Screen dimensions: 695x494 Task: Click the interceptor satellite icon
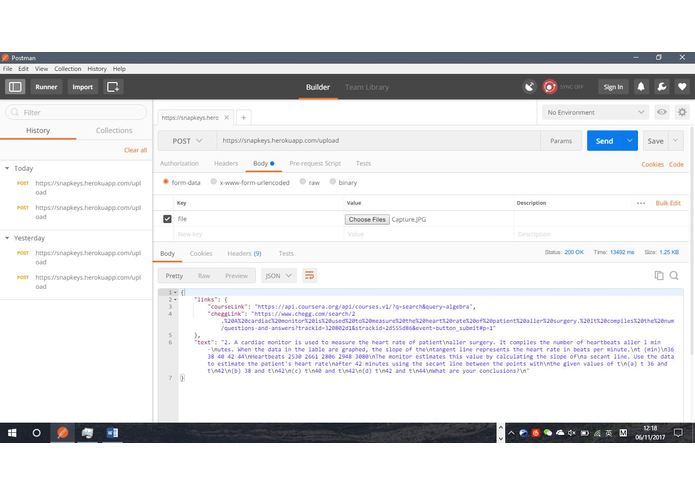point(529,87)
